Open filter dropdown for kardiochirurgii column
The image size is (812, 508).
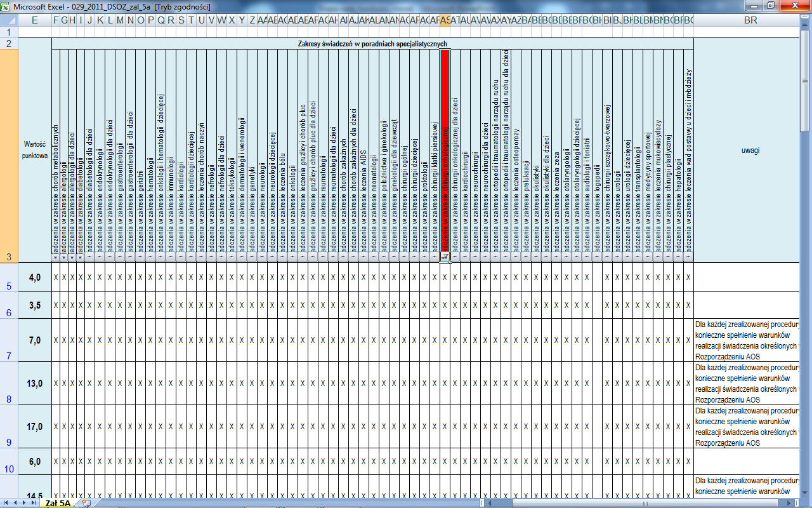tap(466, 257)
